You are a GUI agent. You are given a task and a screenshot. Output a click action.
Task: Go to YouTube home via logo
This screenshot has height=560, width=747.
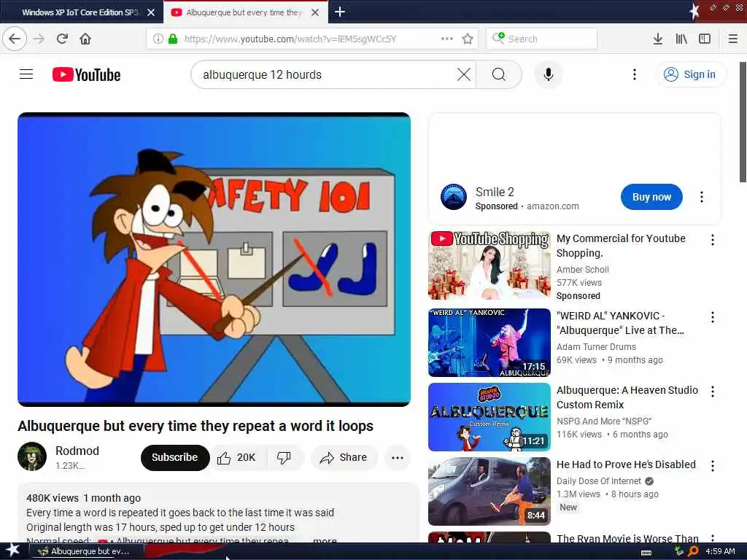click(86, 75)
